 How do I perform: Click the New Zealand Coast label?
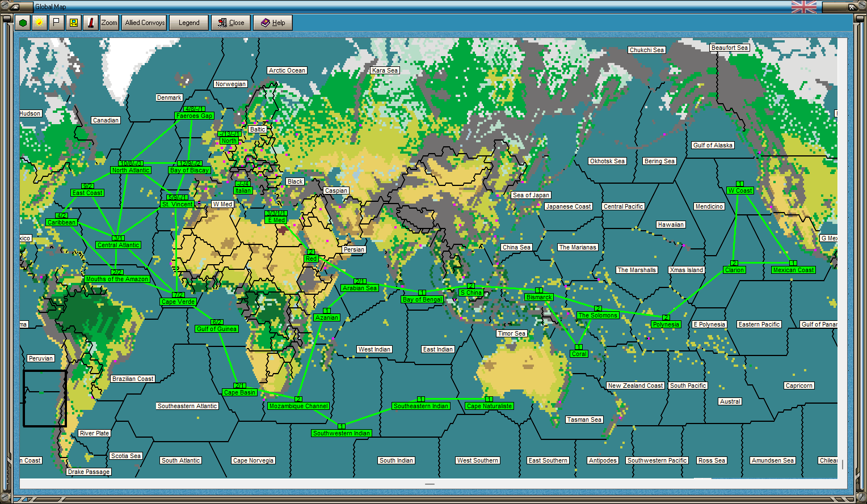click(x=635, y=386)
